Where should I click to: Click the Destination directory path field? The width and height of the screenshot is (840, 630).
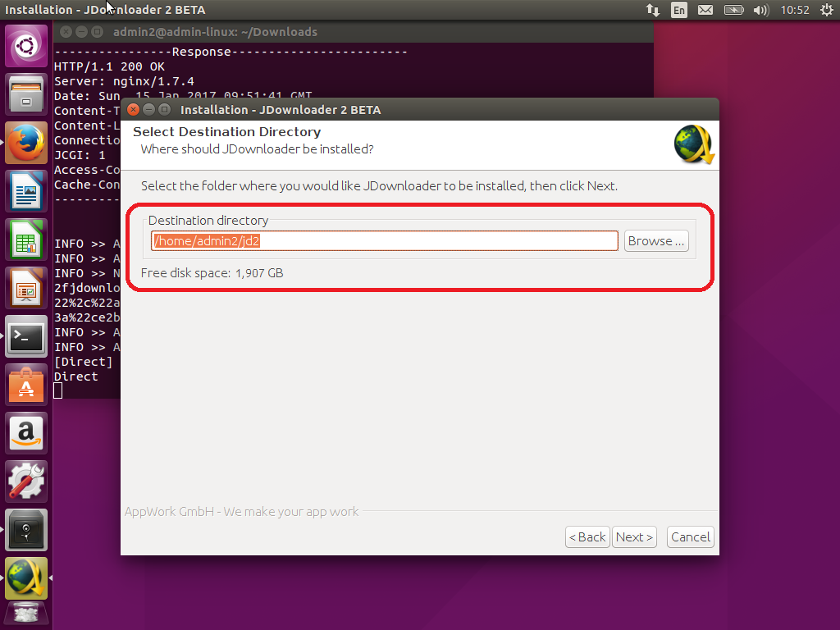pyautogui.click(x=385, y=241)
